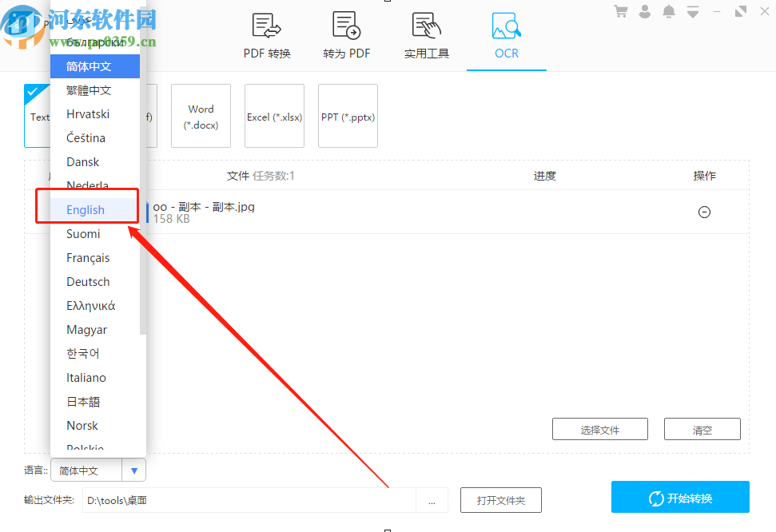Image resolution: width=776 pixels, height=532 pixels.
Task: Open the 语言 language dropdown arrow
Action: 134,470
